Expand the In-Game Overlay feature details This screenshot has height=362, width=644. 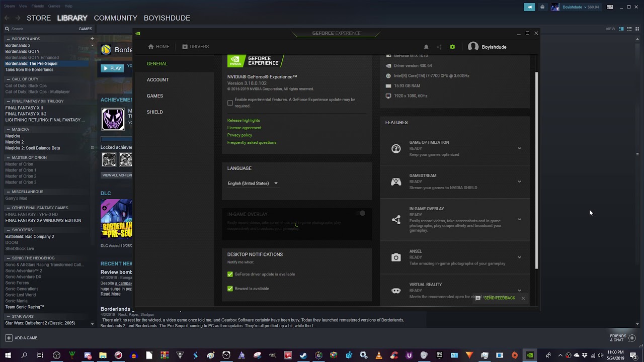(519, 219)
